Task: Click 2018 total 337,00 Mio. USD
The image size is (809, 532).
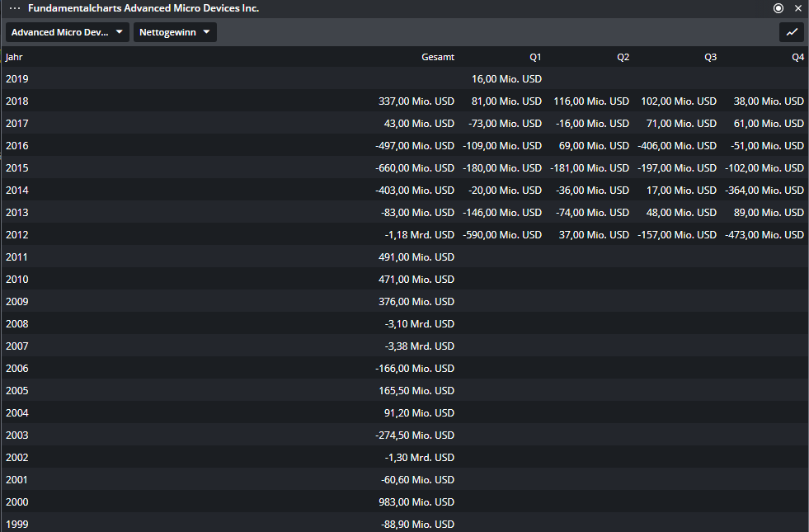Action: (416, 101)
